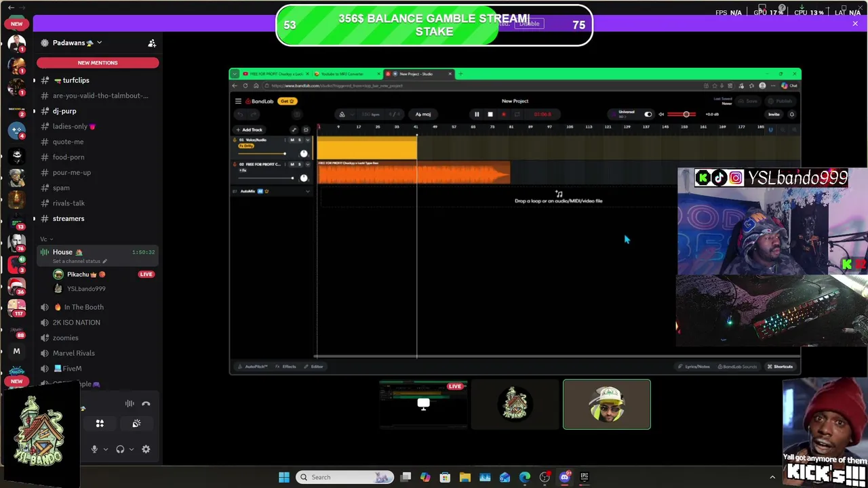Expand track 02 options chevron
This screenshot has width=868, height=488.
(x=308, y=165)
